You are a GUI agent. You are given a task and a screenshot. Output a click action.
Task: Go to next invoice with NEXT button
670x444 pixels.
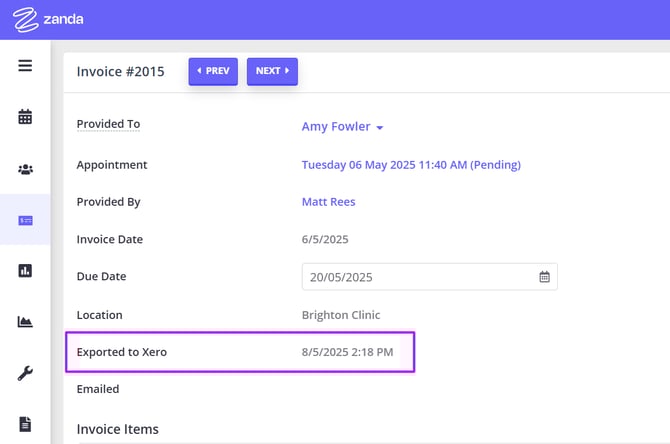272,72
